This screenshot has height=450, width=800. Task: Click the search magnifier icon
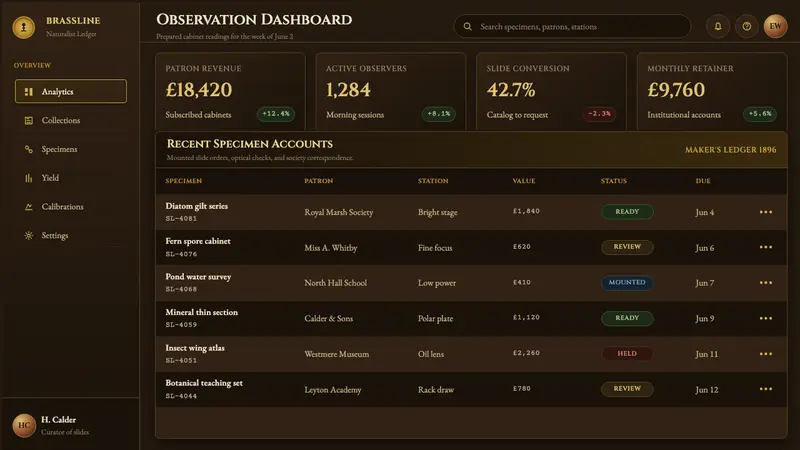pos(467,27)
